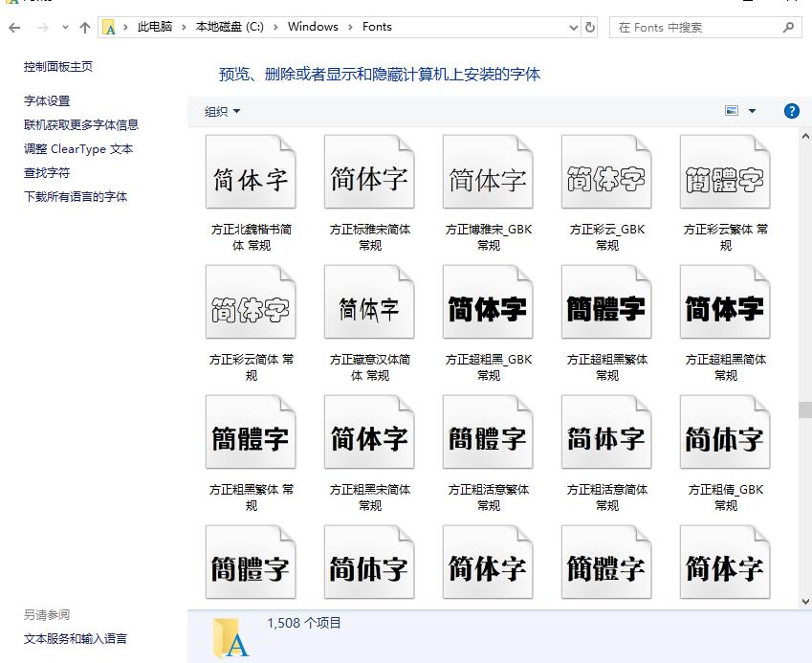The width and height of the screenshot is (812, 663).
Task: Expand chevron after 本地磁盘 (C:)
Action: point(275,28)
